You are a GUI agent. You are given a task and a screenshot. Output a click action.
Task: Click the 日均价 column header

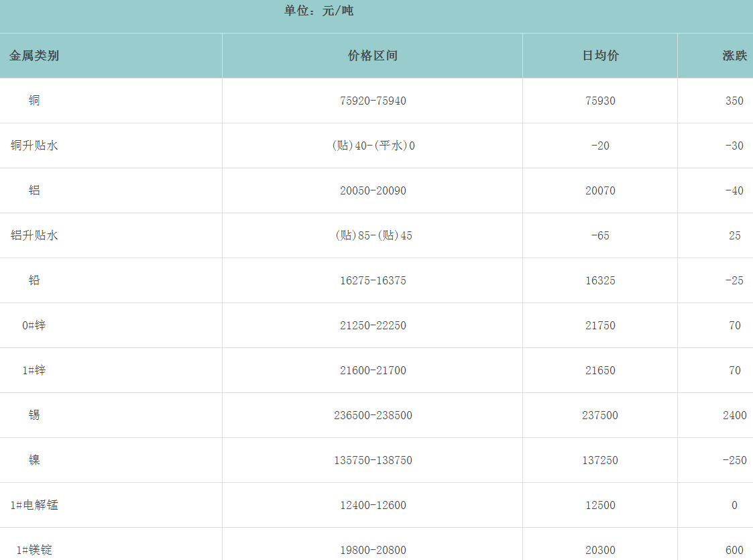click(600, 56)
